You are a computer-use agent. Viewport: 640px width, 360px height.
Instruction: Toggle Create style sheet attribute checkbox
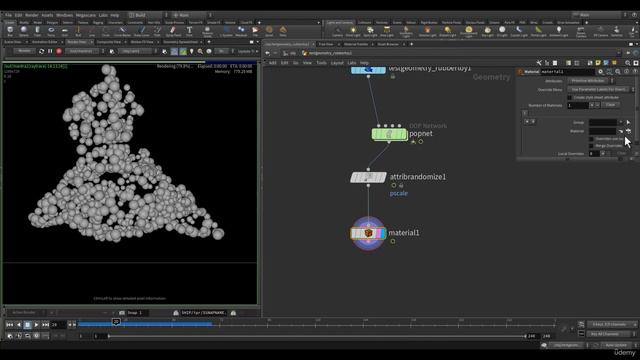(570, 98)
